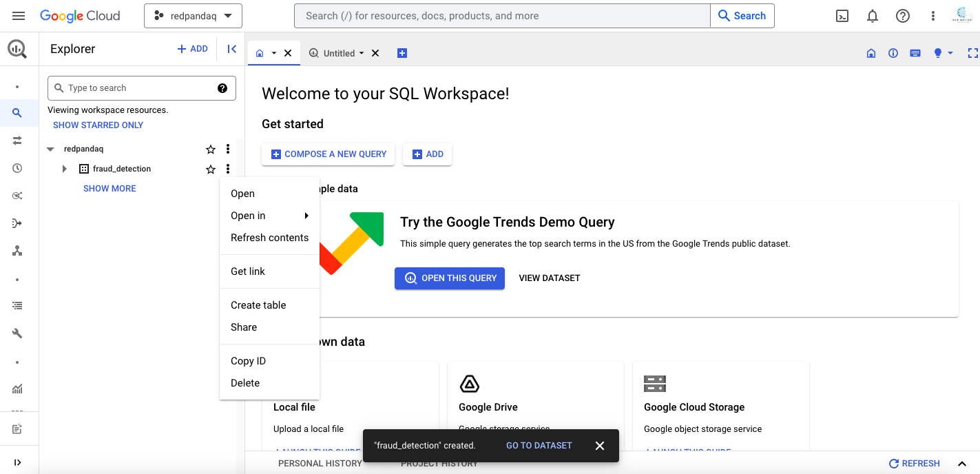The image size is (980, 474).
Task: Open Release notes icon in sidebar
Action: point(17,429)
